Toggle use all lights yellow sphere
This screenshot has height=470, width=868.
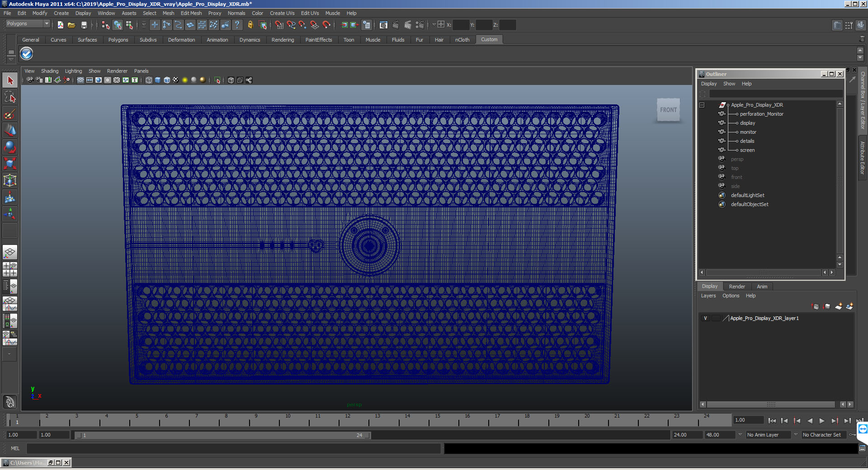185,80
